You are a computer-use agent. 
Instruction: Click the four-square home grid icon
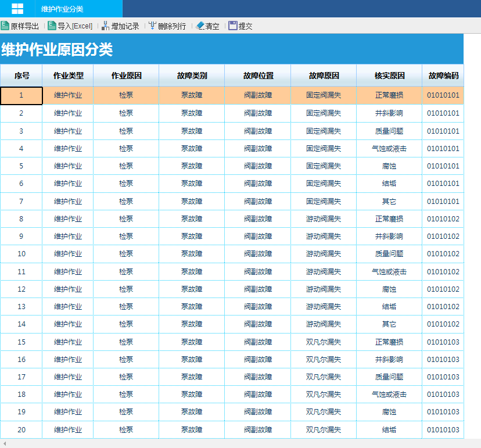pyautogui.click(x=17, y=8)
